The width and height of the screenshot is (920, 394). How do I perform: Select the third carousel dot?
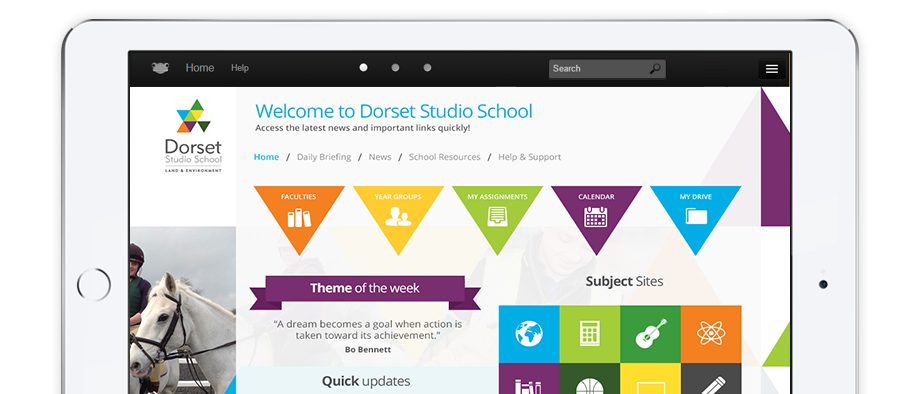(x=427, y=67)
